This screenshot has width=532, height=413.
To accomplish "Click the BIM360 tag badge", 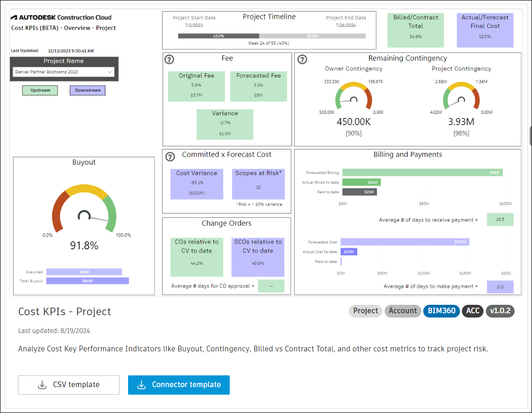I will click(x=442, y=311).
